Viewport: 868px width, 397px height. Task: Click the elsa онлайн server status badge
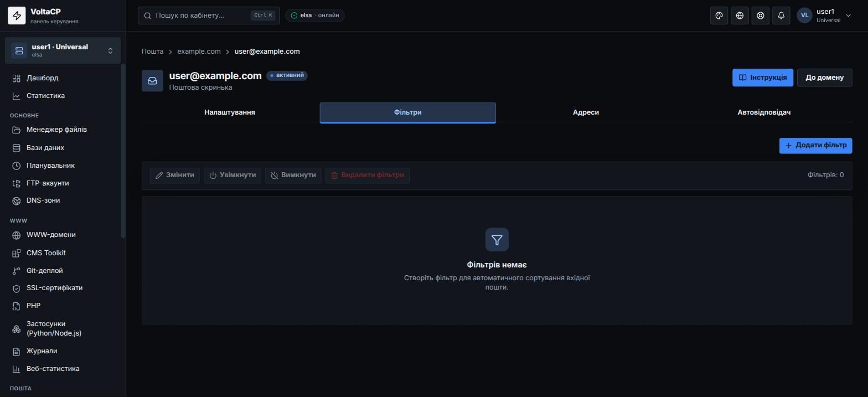pos(315,16)
